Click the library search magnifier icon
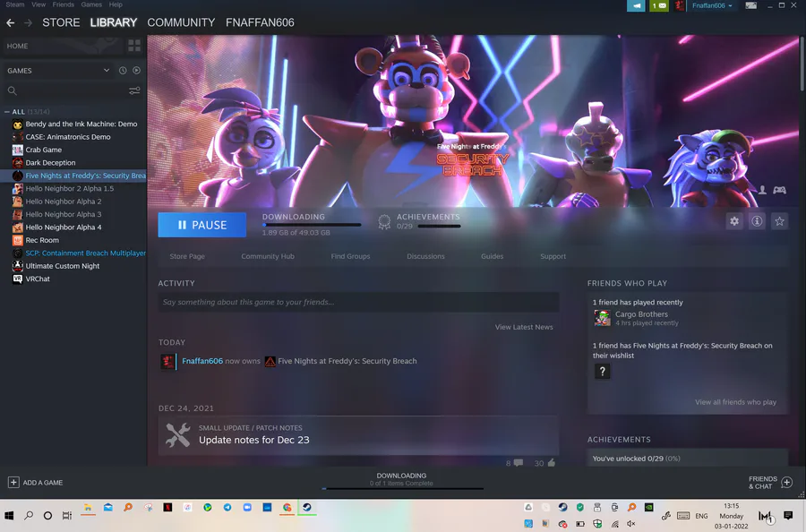 [x=13, y=91]
